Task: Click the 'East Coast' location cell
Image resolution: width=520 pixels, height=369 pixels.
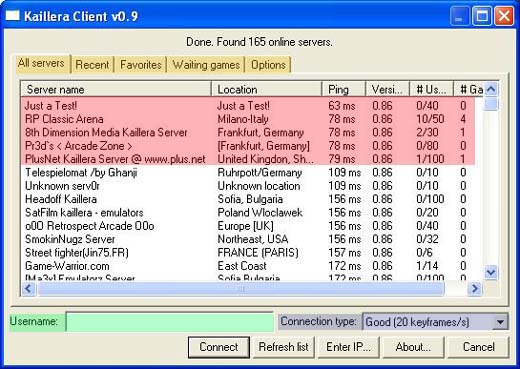Action: [242, 266]
